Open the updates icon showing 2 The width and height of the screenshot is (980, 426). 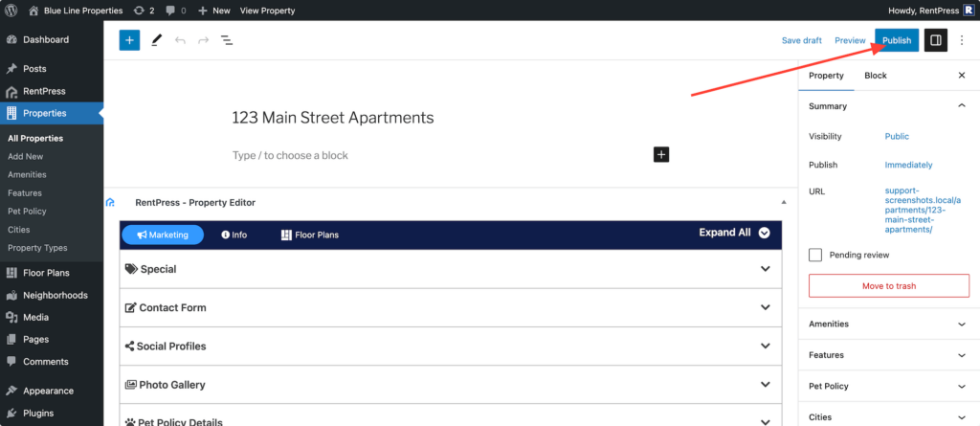click(144, 11)
